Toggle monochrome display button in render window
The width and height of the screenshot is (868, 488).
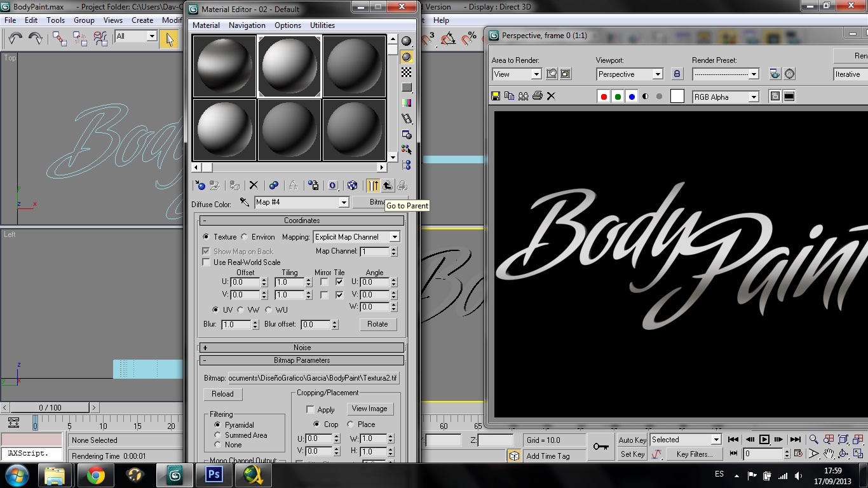(646, 97)
